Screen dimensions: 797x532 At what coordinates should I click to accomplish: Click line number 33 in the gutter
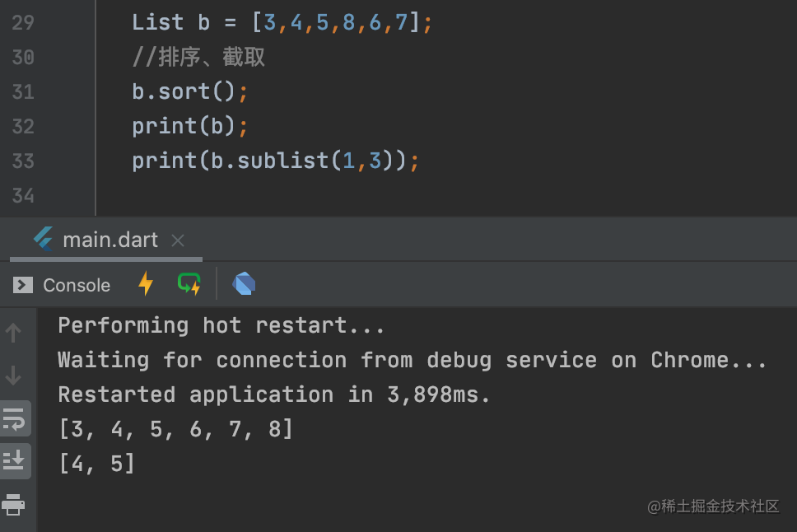pyautogui.click(x=22, y=161)
